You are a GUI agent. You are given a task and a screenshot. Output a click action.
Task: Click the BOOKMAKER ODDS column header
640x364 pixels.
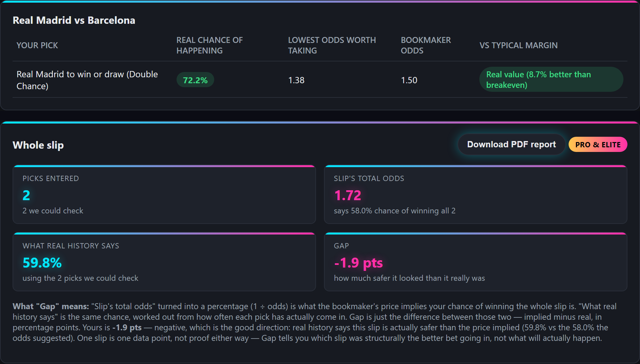pyautogui.click(x=425, y=45)
